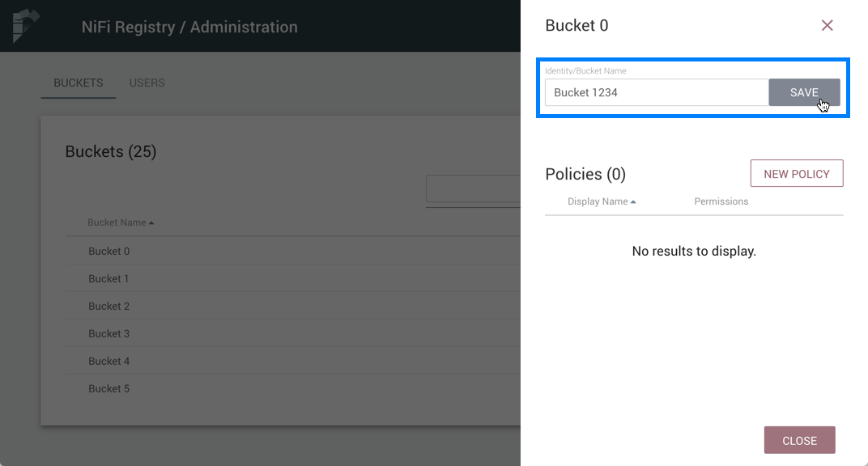Screen dimensions: 868x466
Task: Click the Permissions column header
Action: 721,201
